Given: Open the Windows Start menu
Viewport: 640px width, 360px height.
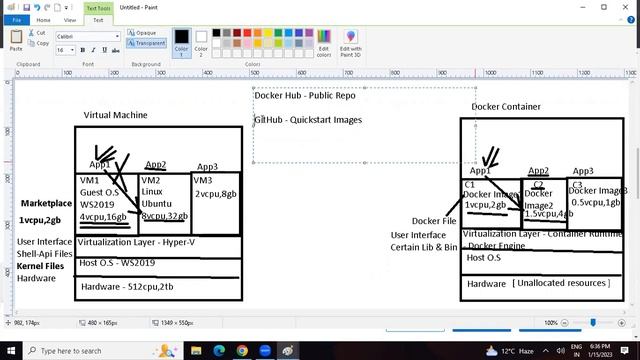Looking at the screenshot, I should pyautogui.click(x=11, y=351).
